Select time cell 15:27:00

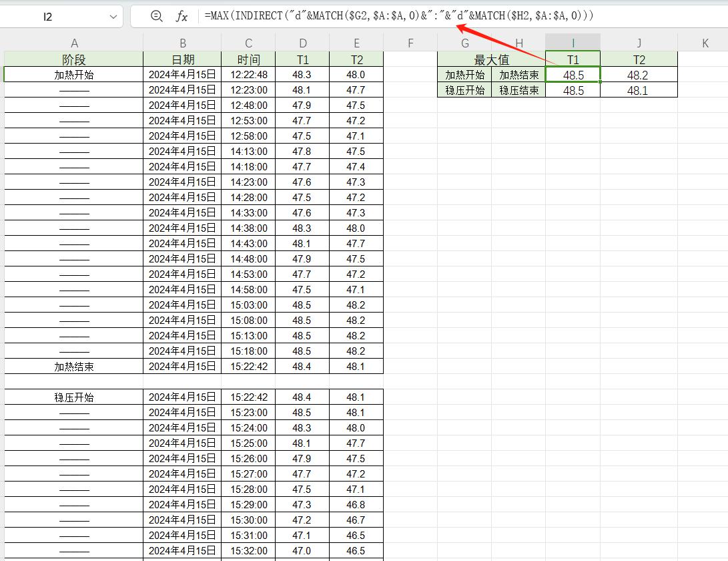point(248,474)
